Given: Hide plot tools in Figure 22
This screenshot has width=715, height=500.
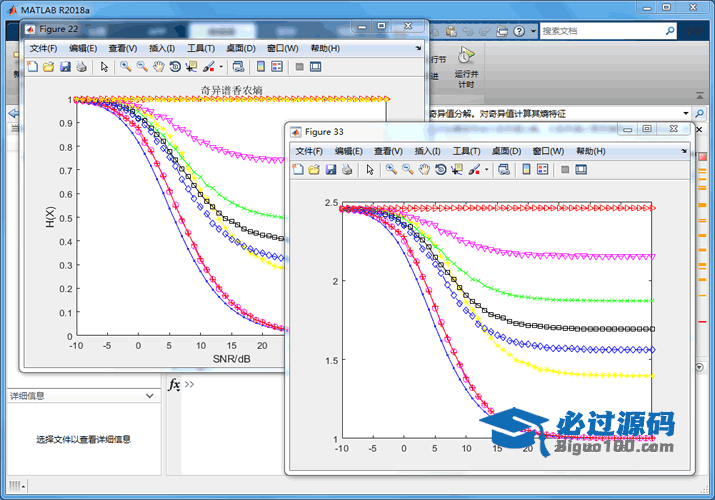Looking at the screenshot, I should (299, 67).
